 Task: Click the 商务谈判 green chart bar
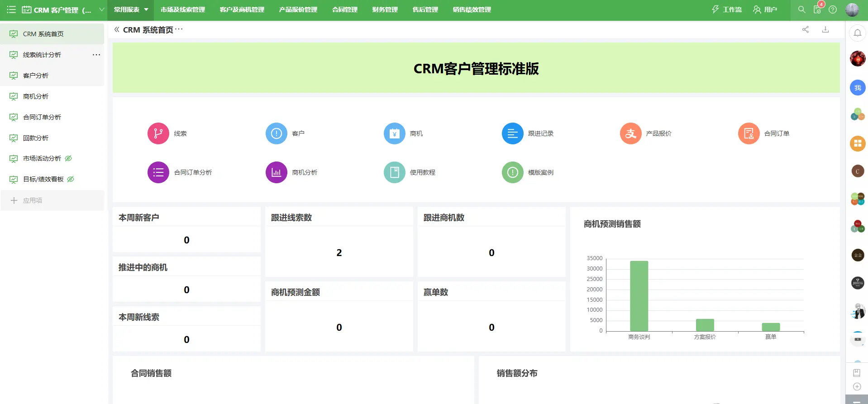639,296
